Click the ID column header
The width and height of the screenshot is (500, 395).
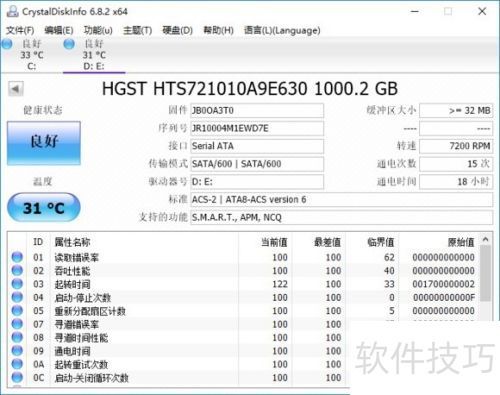(x=38, y=242)
